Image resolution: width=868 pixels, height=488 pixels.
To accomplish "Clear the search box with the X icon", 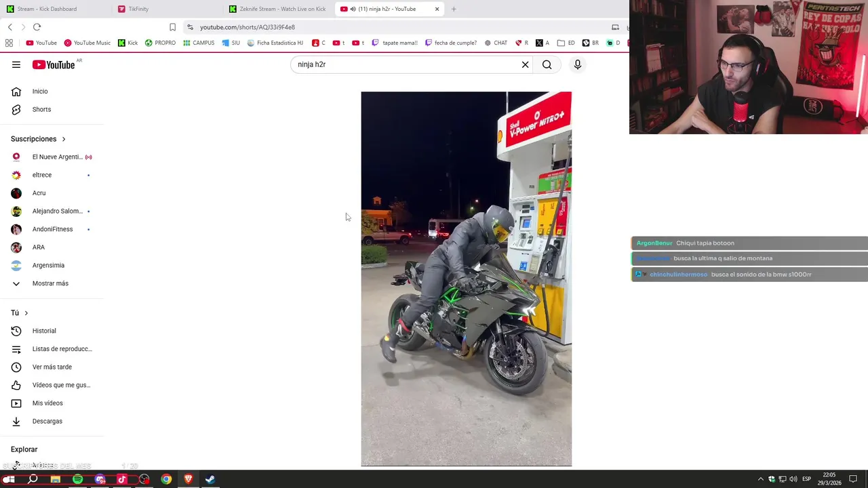I will 525,64.
